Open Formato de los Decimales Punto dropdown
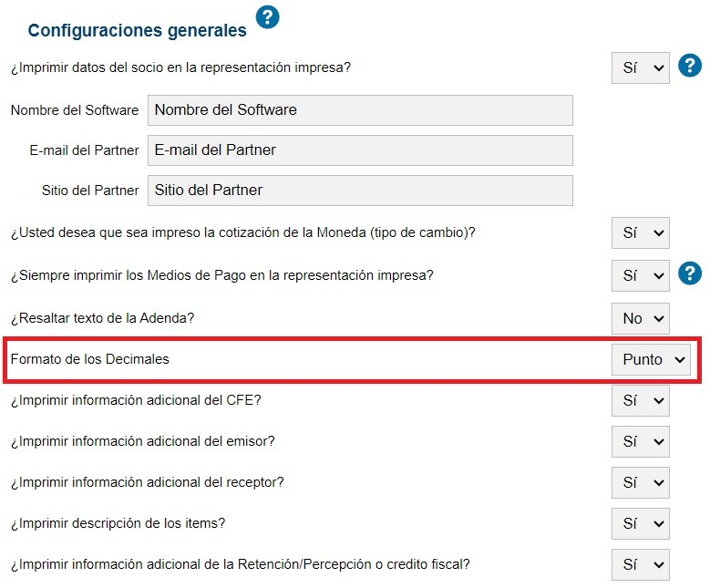710x588 pixels. click(651, 360)
